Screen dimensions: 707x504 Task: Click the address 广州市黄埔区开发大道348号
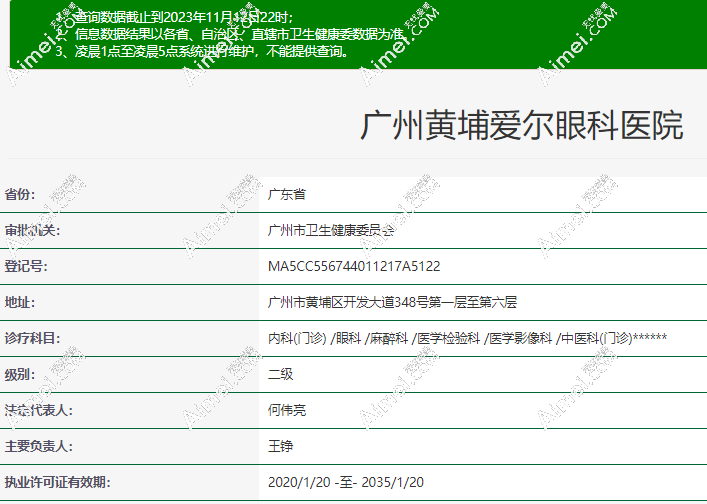(x=392, y=302)
